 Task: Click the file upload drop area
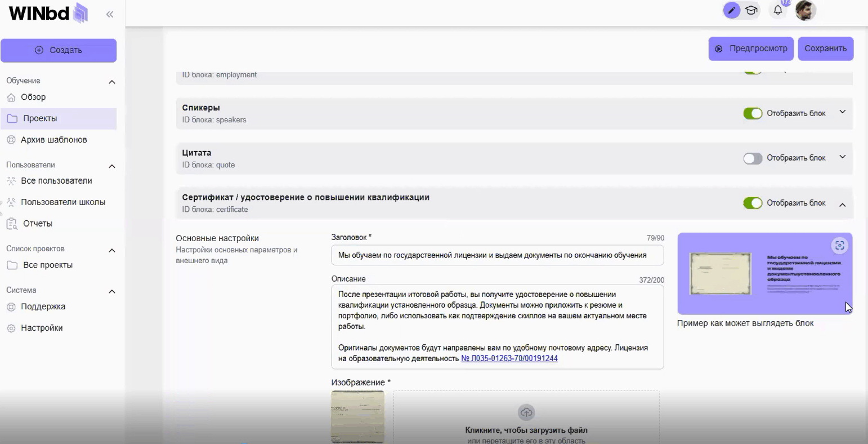526,417
